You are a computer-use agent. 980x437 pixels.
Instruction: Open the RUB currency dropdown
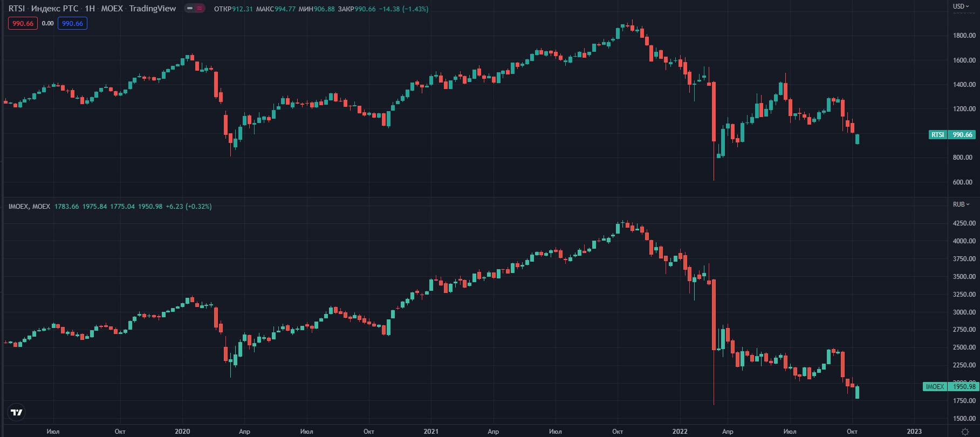pyautogui.click(x=961, y=204)
